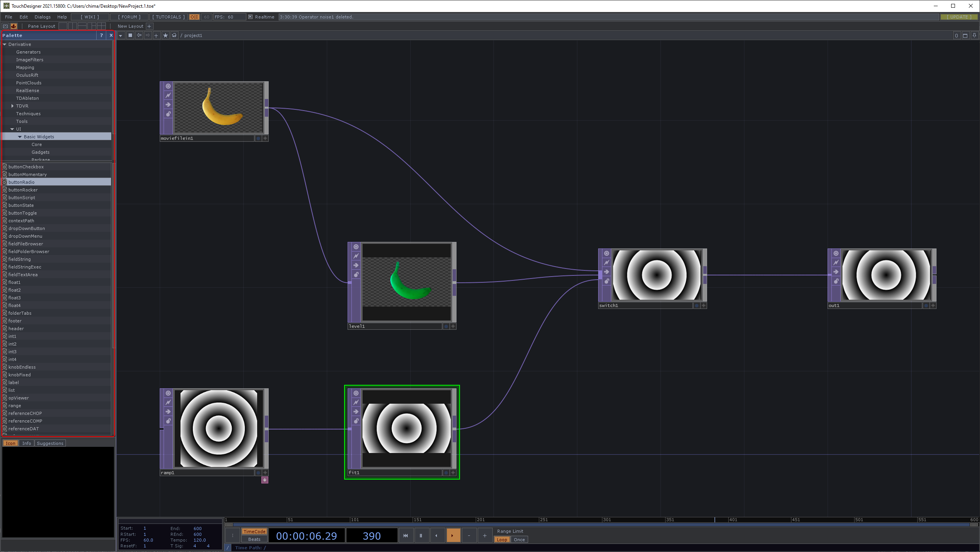
Task: Click the home network icon in path bar
Action: [174, 35]
